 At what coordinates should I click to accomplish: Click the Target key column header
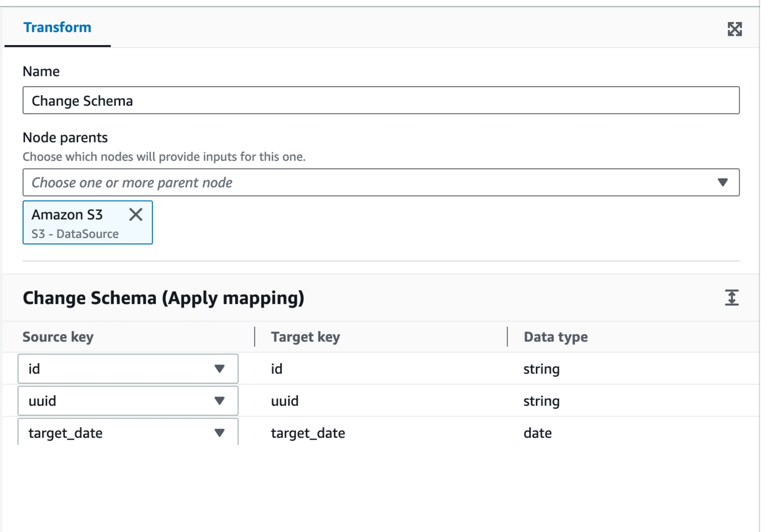click(305, 337)
